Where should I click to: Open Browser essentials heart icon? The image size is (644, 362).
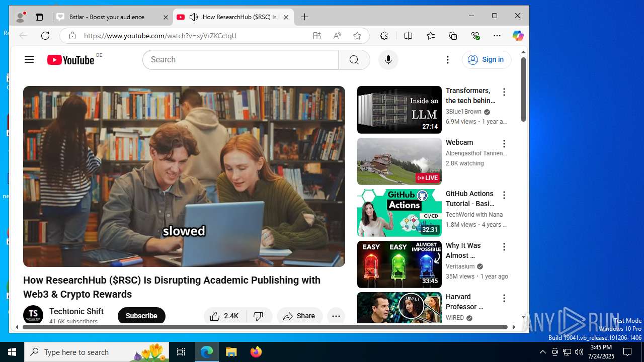pyautogui.click(x=475, y=36)
